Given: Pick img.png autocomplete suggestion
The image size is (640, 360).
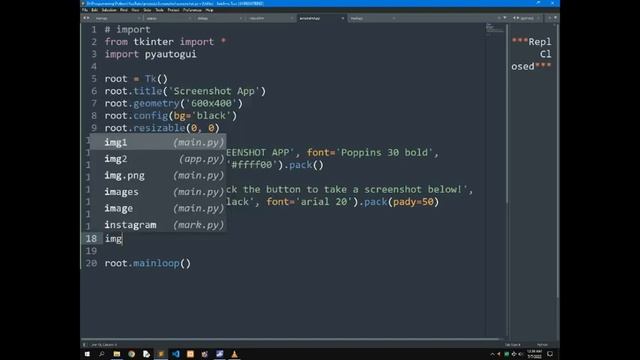Looking at the screenshot, I should (158, 175).
